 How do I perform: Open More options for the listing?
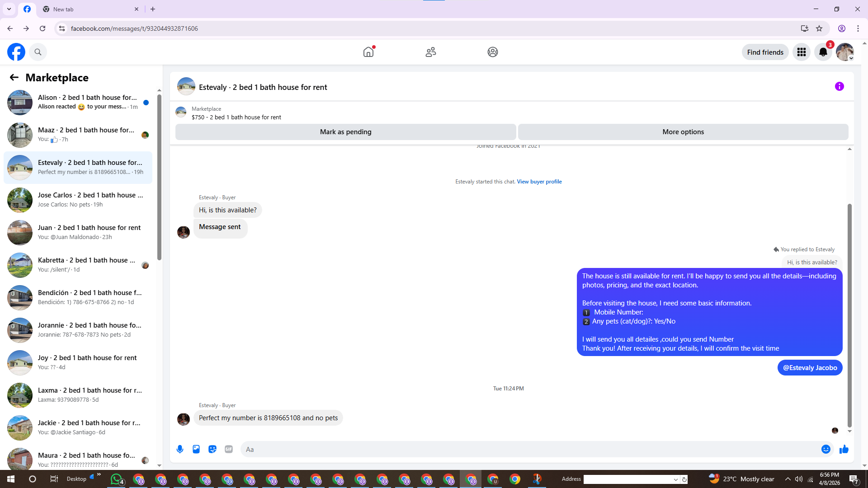tap(683, 132)
